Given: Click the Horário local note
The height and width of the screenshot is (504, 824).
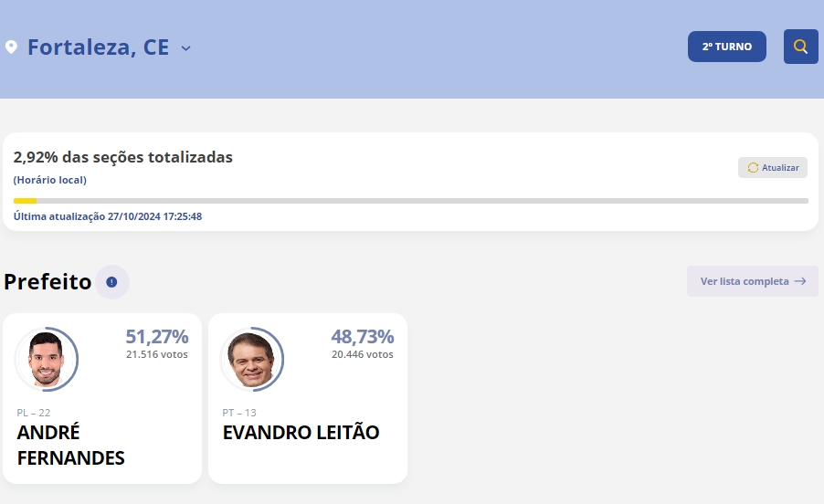Looking at the screenshot, I should [x=50, y=180].
